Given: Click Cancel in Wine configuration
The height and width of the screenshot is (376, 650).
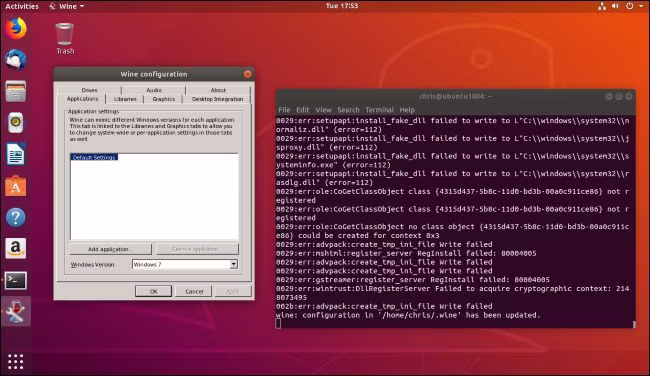Looking at the screenshot, I should [x=194, y=291].
